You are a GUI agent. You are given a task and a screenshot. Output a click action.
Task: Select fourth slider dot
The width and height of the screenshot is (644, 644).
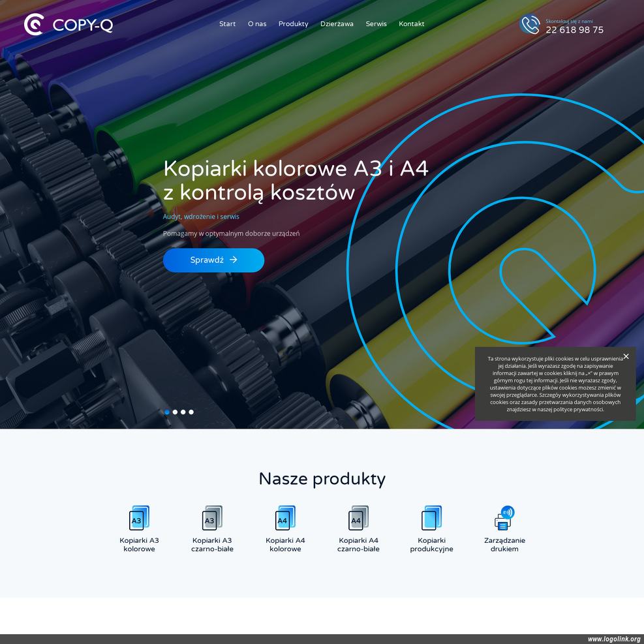191,412
